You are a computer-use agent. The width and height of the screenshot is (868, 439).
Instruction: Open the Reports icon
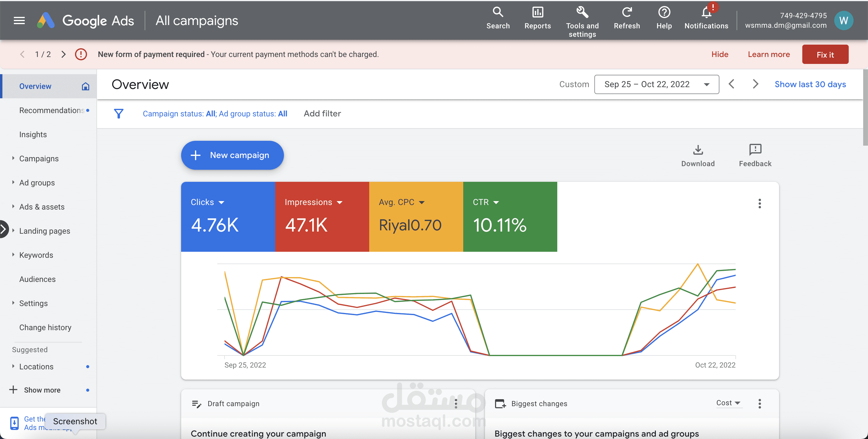pos(537,12)
